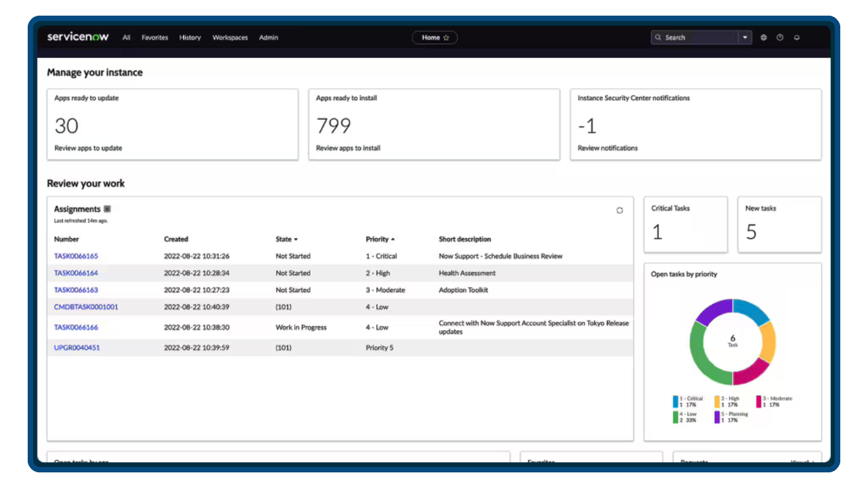Click the 2 - High legend swatch

tap(717, 402)
